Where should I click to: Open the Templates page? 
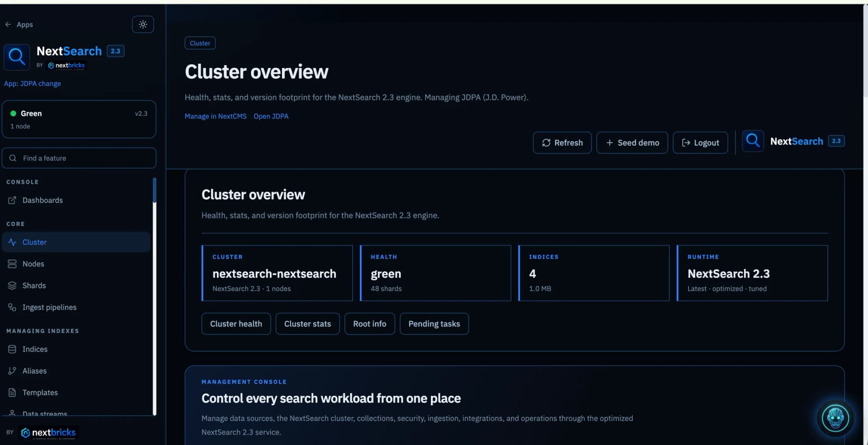76,393
